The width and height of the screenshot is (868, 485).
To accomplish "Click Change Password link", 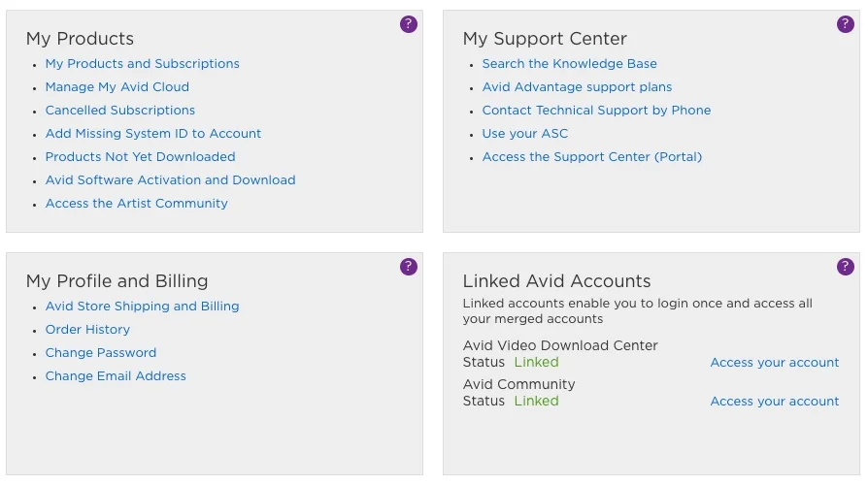I will coord(101,352).
